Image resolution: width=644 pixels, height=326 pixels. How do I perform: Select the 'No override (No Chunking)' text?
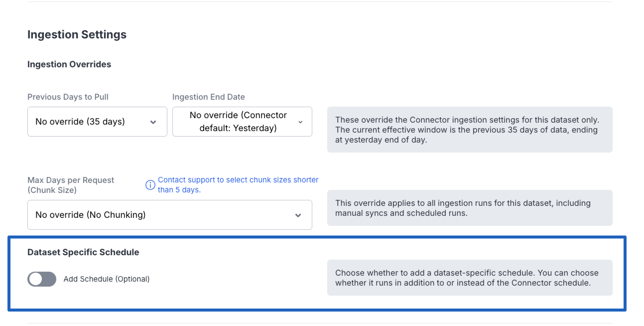tap(90, 215)
